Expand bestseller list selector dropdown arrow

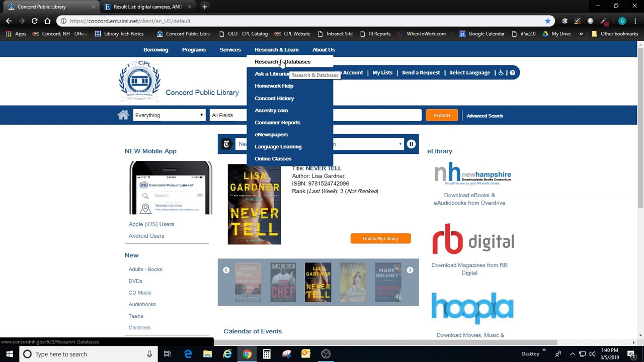click(400, 144)
